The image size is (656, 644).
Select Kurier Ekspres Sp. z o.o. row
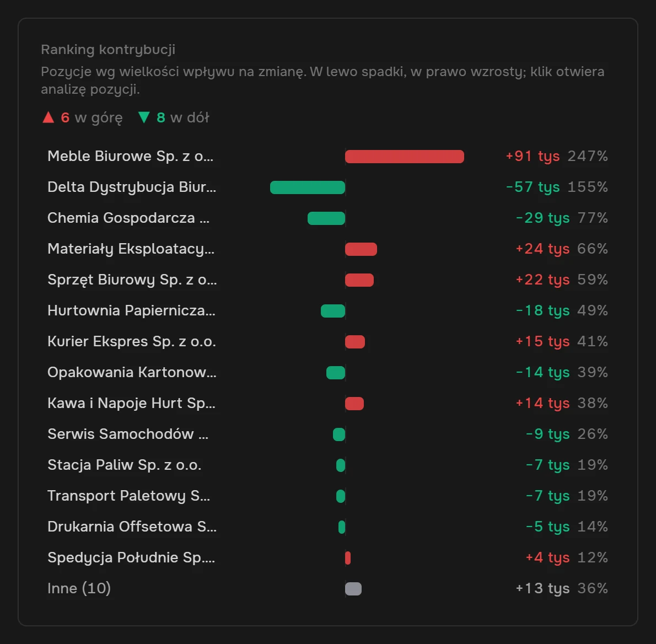[x=327, y=341]
